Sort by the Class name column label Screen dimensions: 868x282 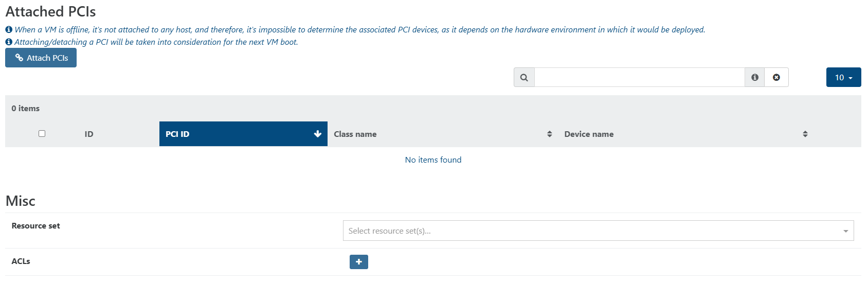[355, 134]
